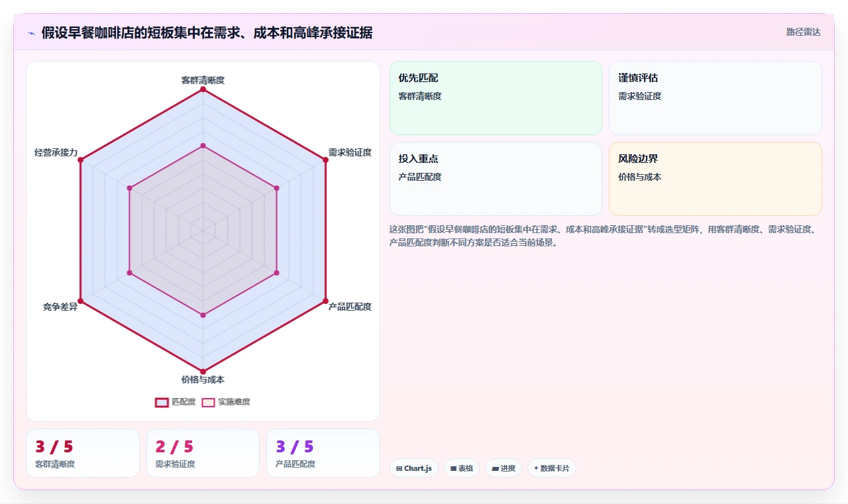Screen dimensions: 848x504
Task: Click the diamond icon in 数据卡片 tag
Action: (x=536, y=468)
